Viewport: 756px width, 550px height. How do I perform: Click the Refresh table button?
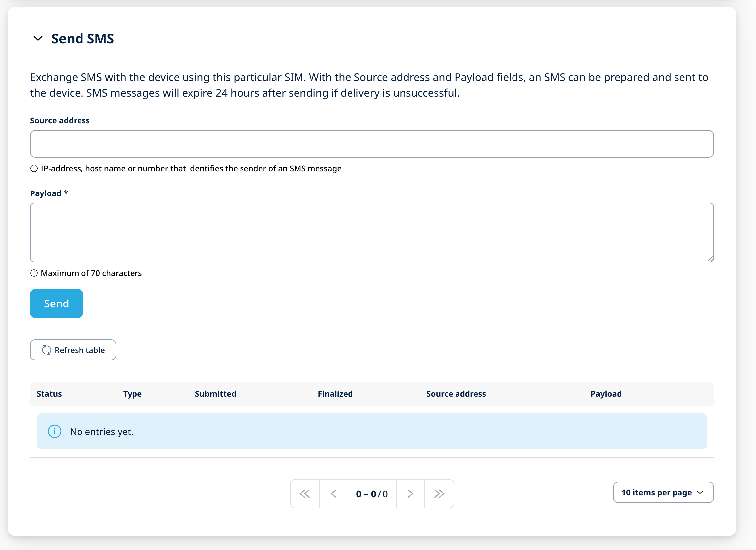tap(73, 350)
